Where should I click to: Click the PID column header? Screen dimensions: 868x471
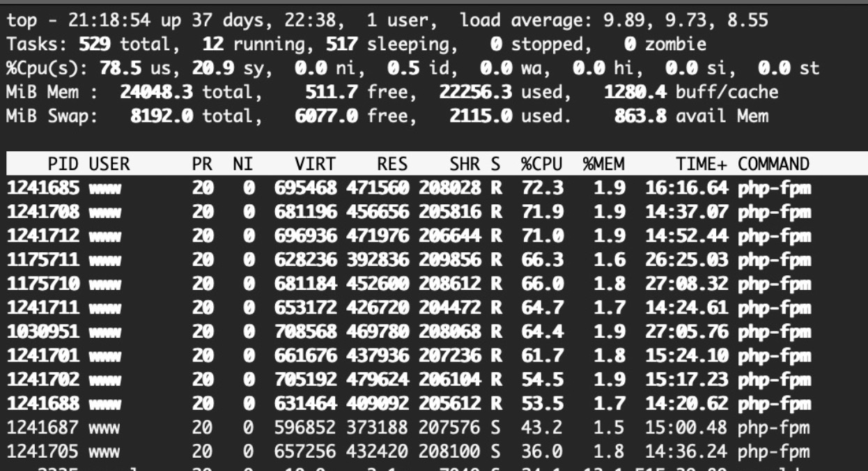pos(63,164)
